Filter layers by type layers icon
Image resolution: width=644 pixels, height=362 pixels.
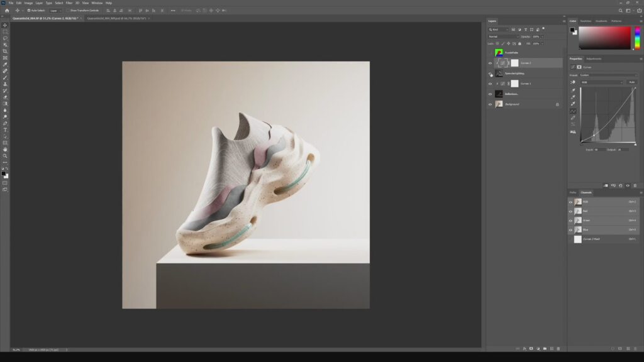tap(526, 30)
